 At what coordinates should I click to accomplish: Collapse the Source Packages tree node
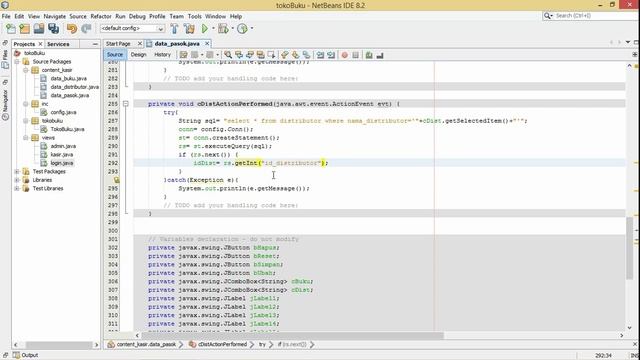(x=17, y=62)
